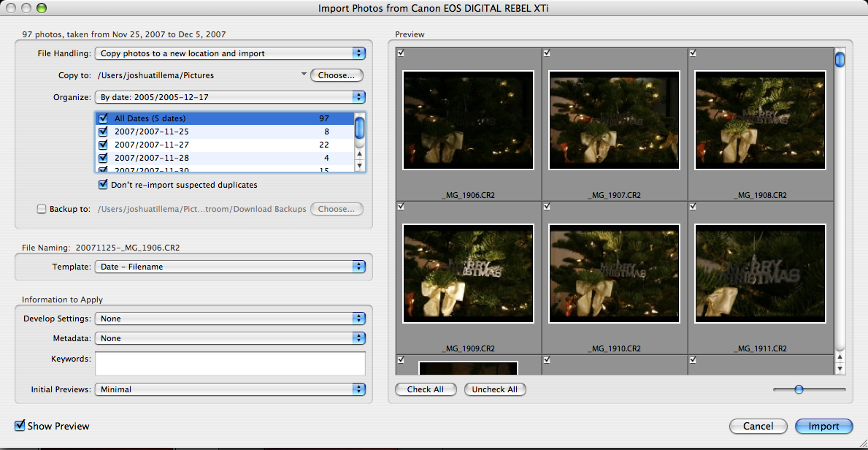Click the preview scroll up arrow
This screenshot has height=450, width=868.
tap(840, 357)
